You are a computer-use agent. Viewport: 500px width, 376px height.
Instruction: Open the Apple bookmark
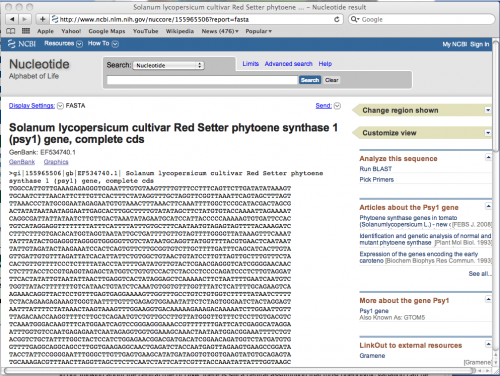[x=45, y=31]
